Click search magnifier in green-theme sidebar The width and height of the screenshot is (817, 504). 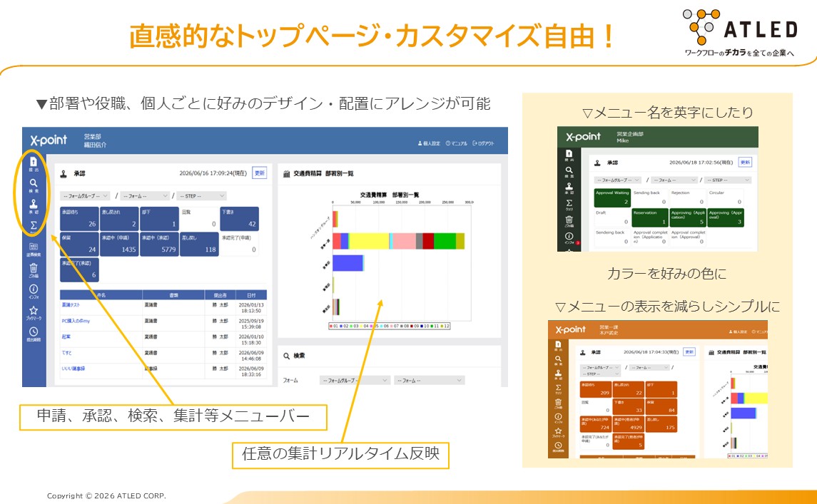tap(569, 171)
